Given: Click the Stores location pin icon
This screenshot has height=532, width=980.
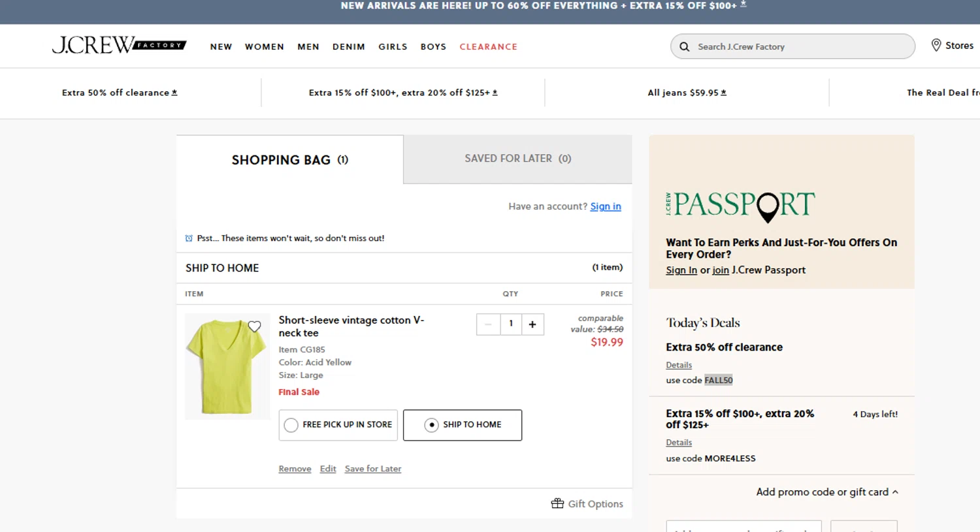Looking at the screenshot, I should (x=936, y=45).
